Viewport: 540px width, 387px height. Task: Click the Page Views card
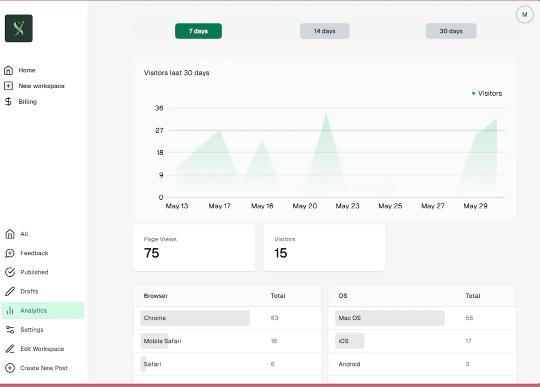(x=194, y=248)
